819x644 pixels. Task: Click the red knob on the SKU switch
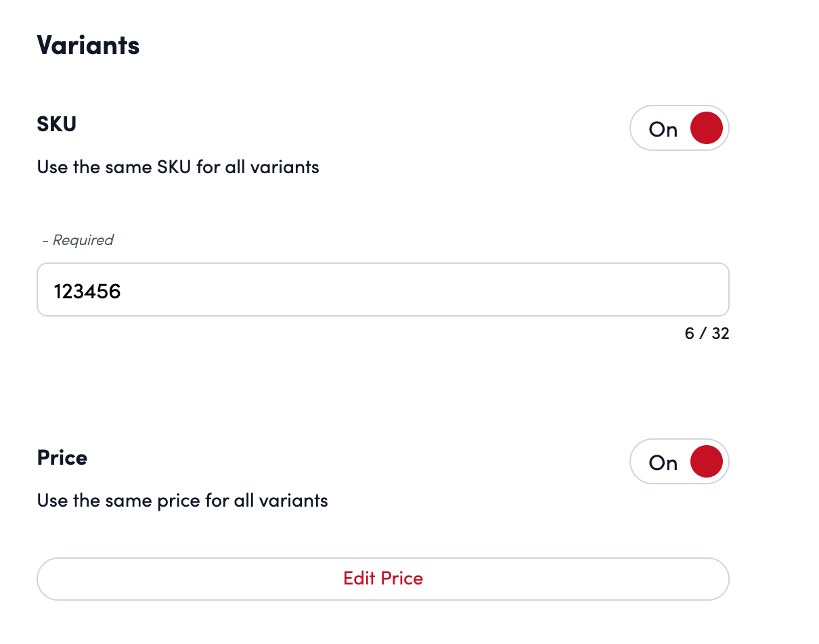(x=706, y=128)
